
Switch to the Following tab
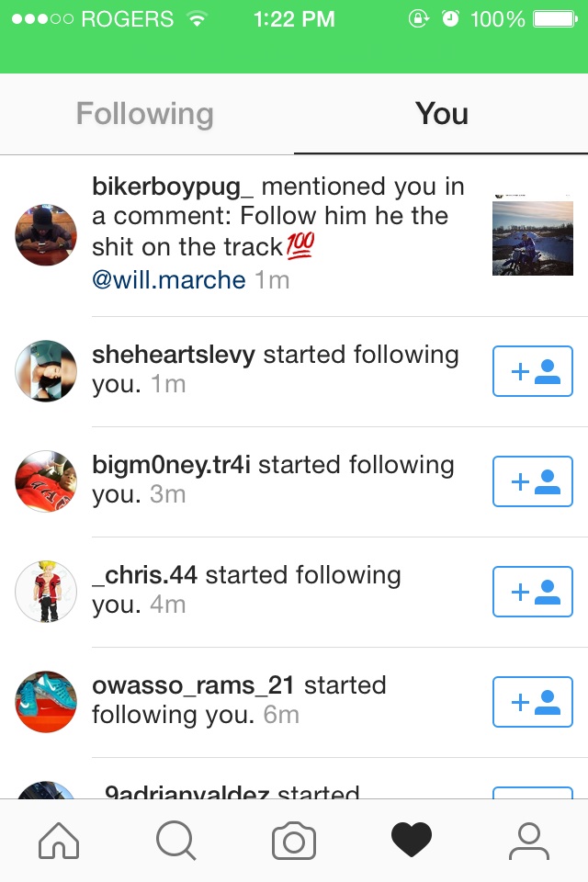coord(145,114)
